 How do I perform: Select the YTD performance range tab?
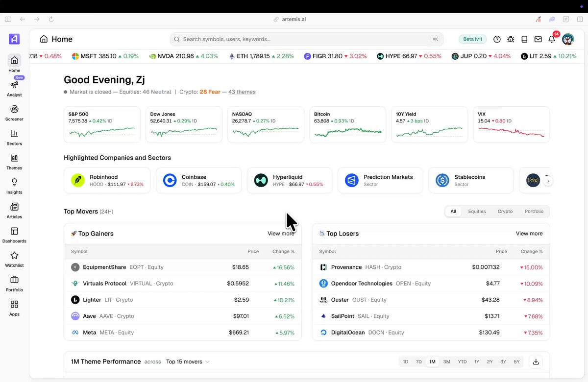[x=462, y=362]
